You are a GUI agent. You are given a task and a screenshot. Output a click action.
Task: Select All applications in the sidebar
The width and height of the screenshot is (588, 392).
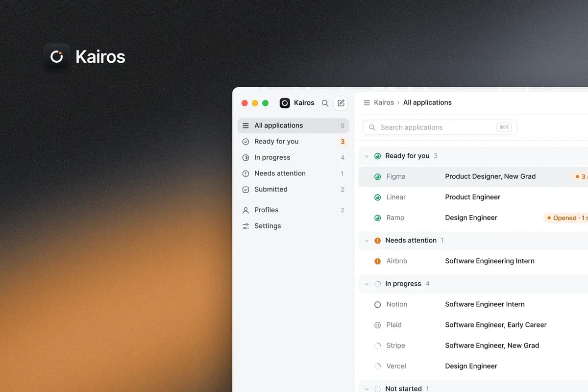(x=293, y=125)
